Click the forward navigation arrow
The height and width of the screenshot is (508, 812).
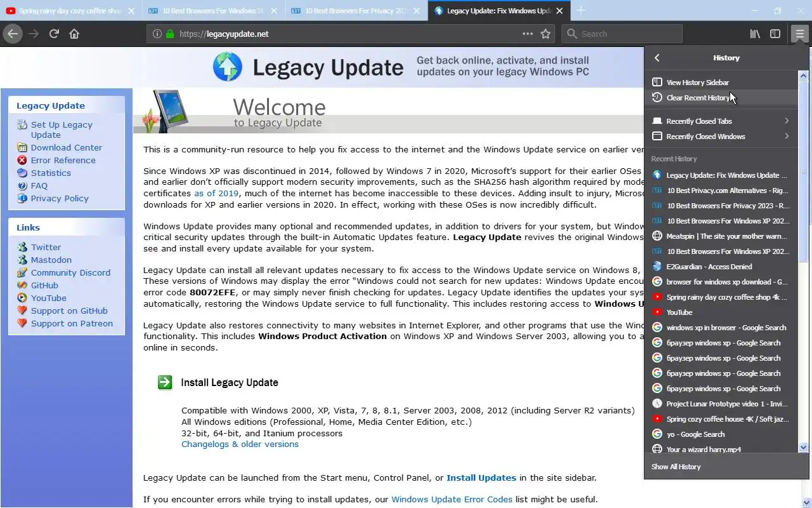(x=34, y=34)
